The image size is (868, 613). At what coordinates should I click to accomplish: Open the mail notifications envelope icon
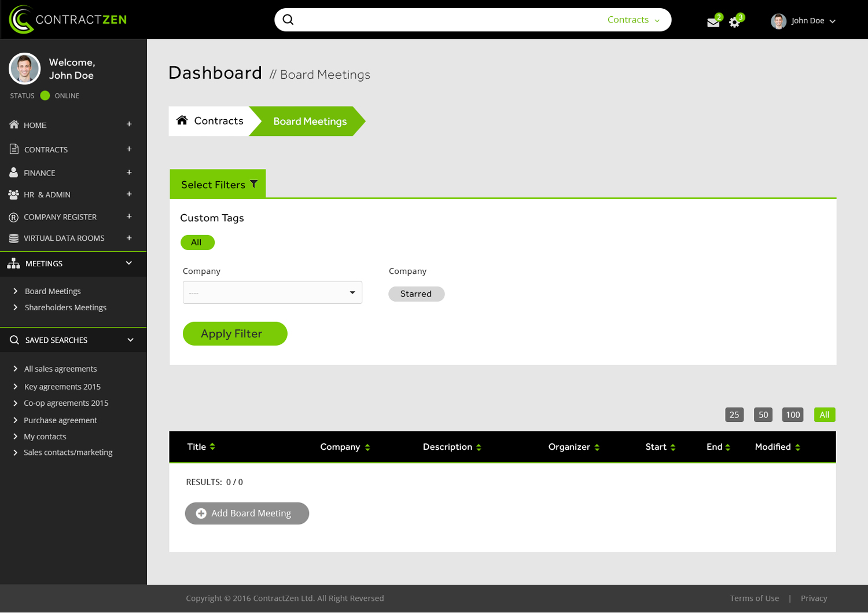tap(713, 23)
